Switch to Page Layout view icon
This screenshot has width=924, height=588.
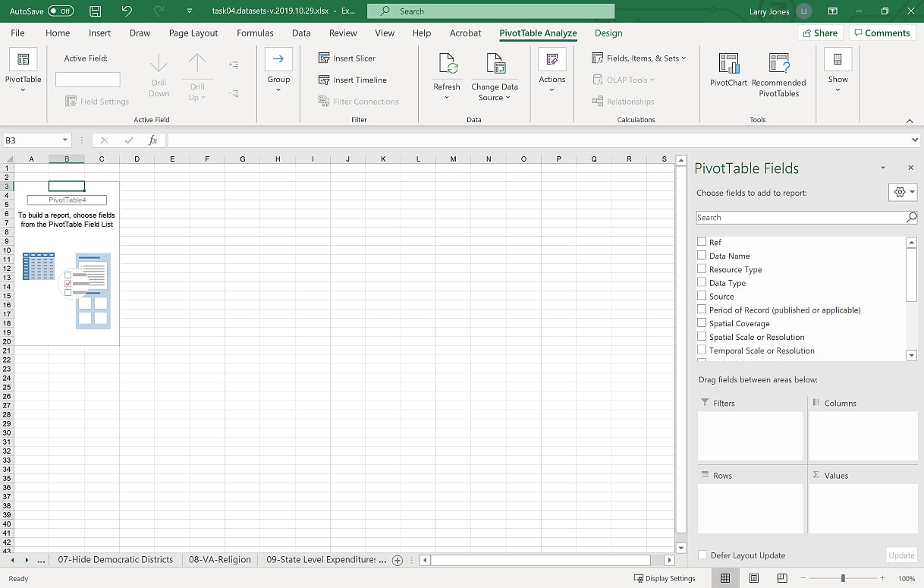pyautogui.click(x=753, y=578)
